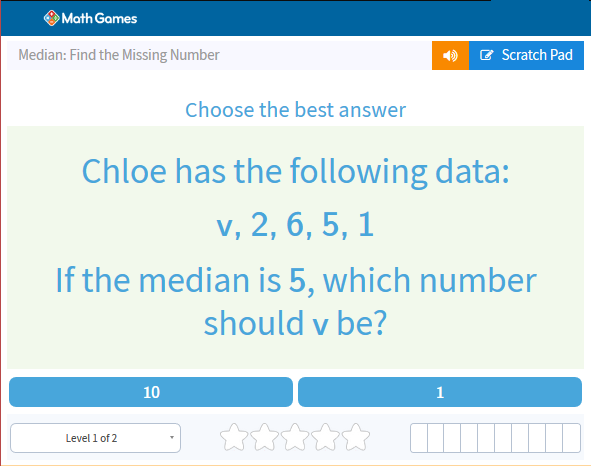Click the first star rating icon
591x466 pixels.
234,437
